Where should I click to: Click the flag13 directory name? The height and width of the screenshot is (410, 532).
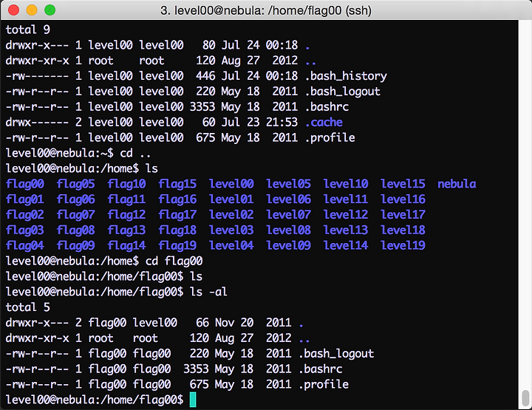[x=127, y=230]
